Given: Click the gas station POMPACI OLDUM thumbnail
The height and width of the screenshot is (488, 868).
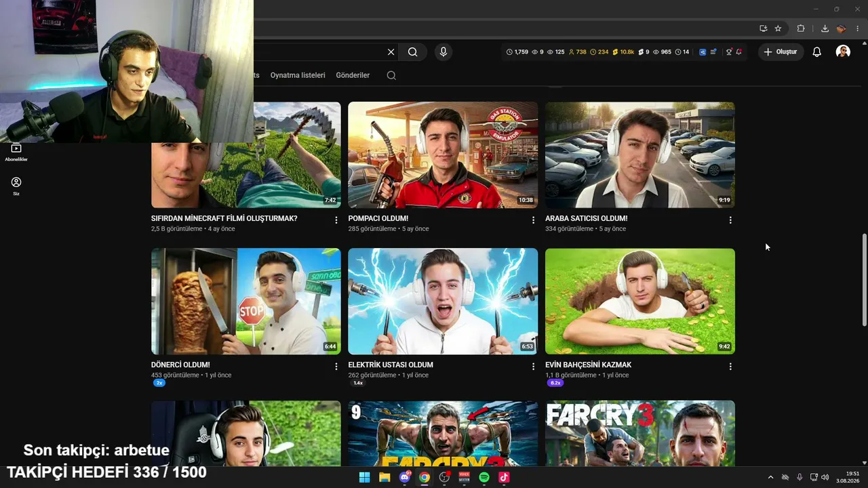Looking at the screenshot, I should (443, 155).
